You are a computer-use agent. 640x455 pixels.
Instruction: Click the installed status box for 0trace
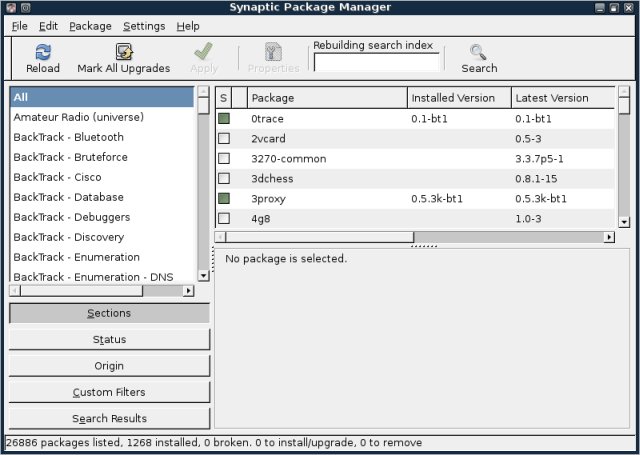coord(224,119)
